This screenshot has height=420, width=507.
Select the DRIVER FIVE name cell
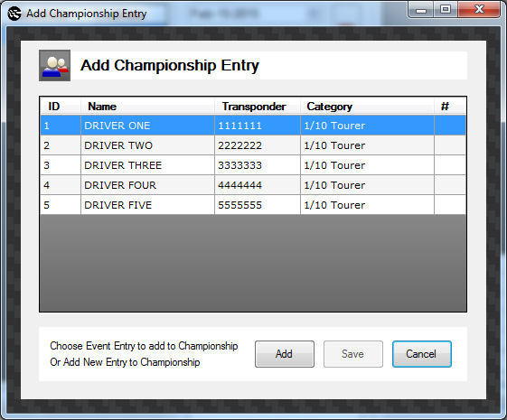pyautogui.click(x=147, y=205)
